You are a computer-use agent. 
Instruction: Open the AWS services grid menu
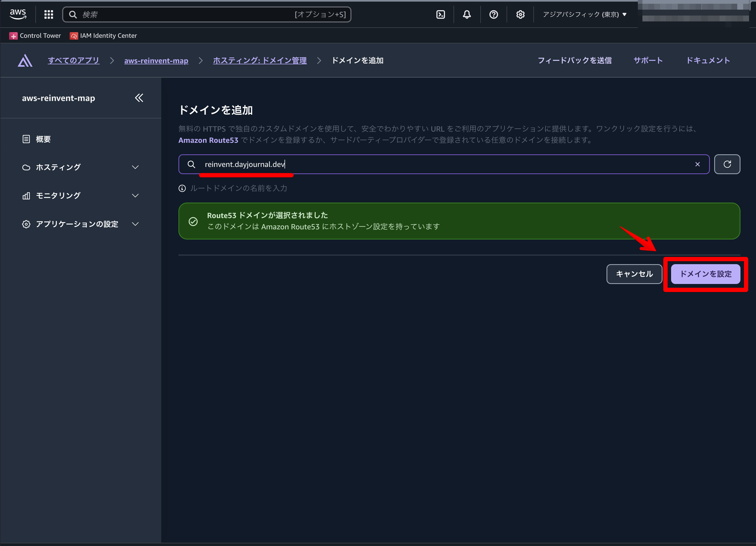click(x=49, y=14)
